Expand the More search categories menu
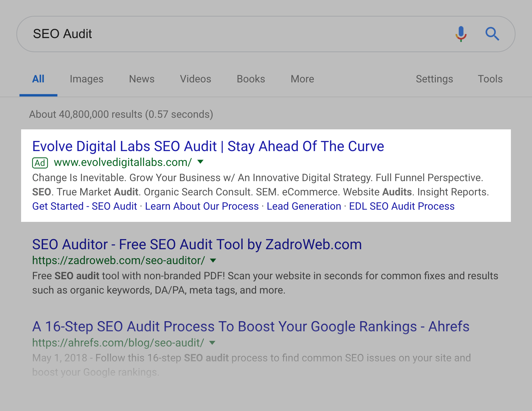 tap(302, 79)
